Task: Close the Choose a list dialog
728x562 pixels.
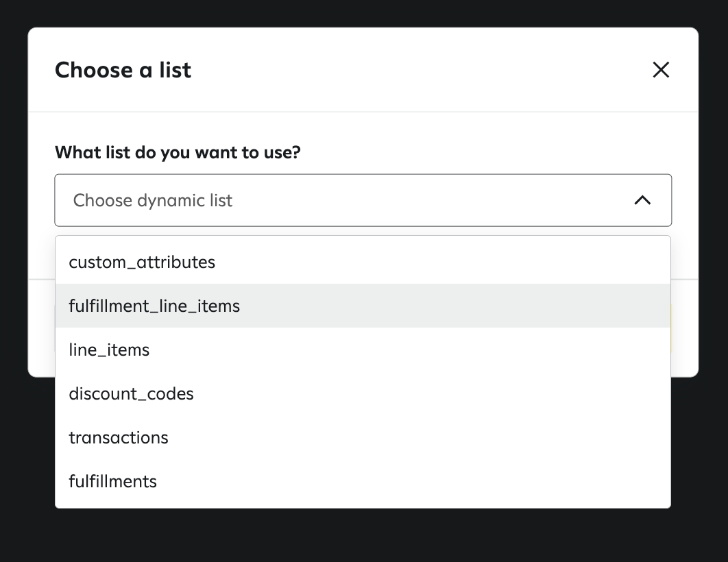Action: pyautogui.click(x=661, y=70)
